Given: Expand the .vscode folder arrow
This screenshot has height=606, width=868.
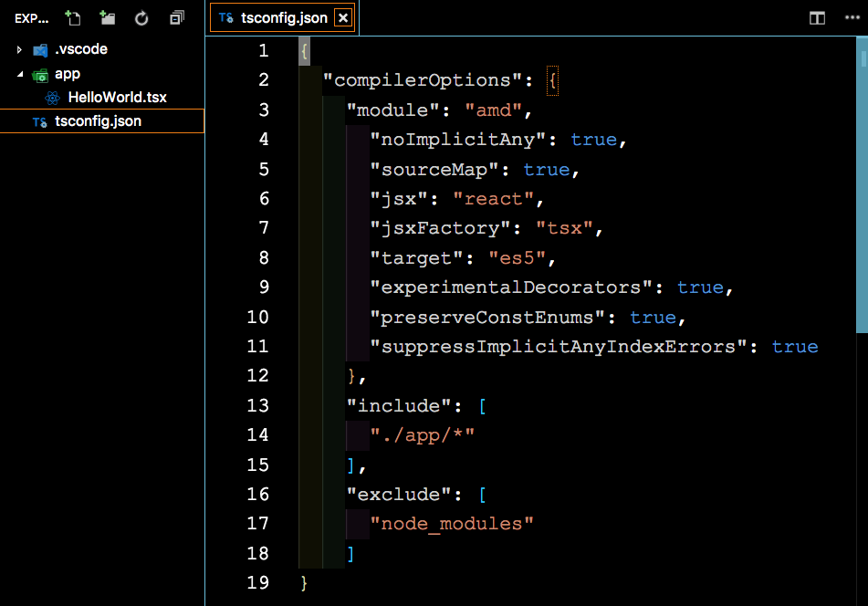Looking at the screenshot, I should tap(19, 50).
